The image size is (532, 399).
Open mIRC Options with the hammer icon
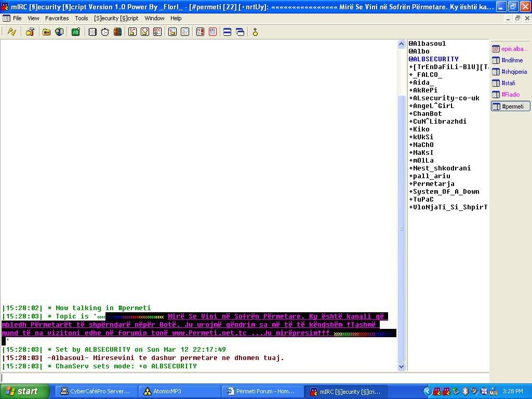click(30, 32)
